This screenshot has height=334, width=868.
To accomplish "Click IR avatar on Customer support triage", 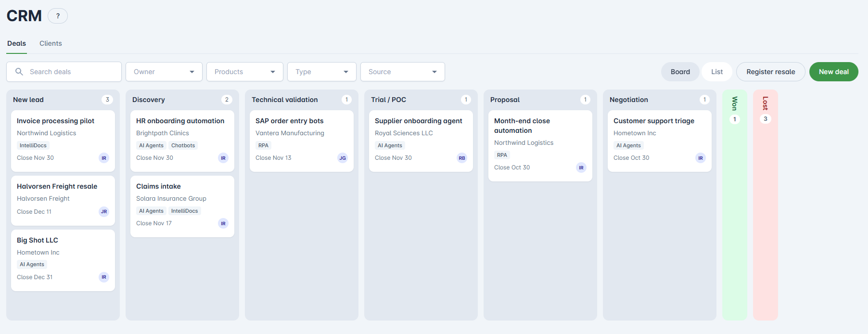I will (701, 158).
